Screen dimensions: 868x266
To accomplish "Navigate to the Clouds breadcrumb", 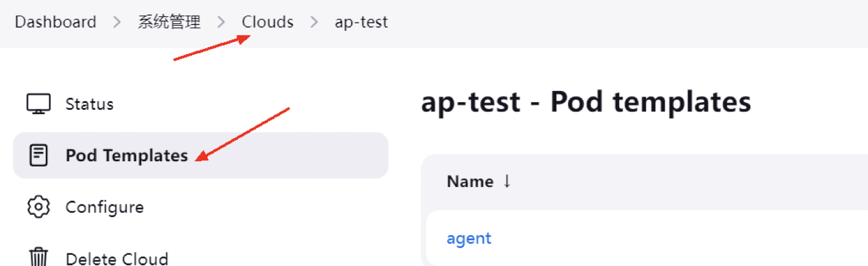I will [268, 22].
